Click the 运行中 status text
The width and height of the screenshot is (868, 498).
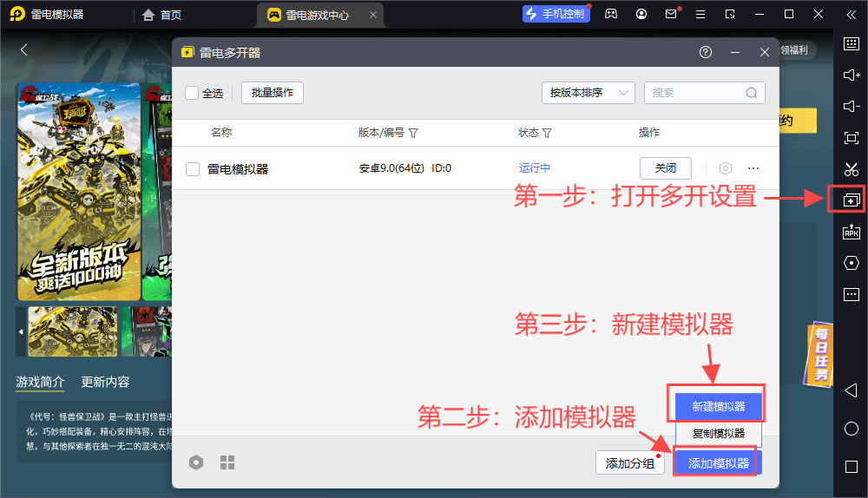click(x=534, y=168)
